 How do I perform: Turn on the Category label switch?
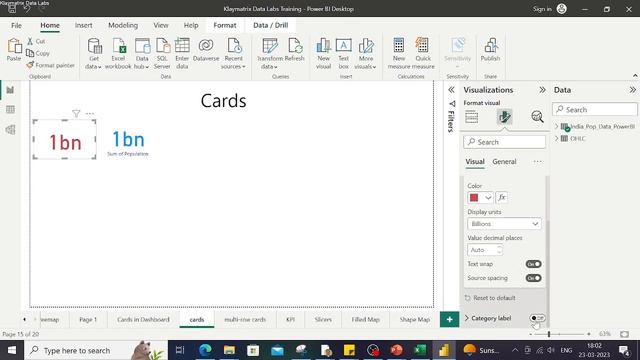click(x=537, y=318)
